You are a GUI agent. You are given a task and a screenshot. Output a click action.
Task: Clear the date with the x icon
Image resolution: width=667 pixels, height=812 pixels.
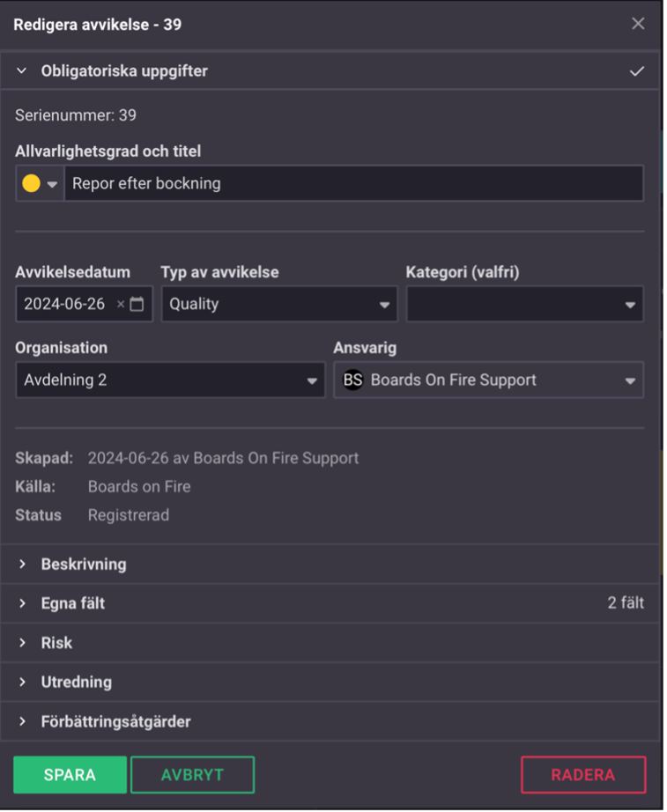coord(121,304)
